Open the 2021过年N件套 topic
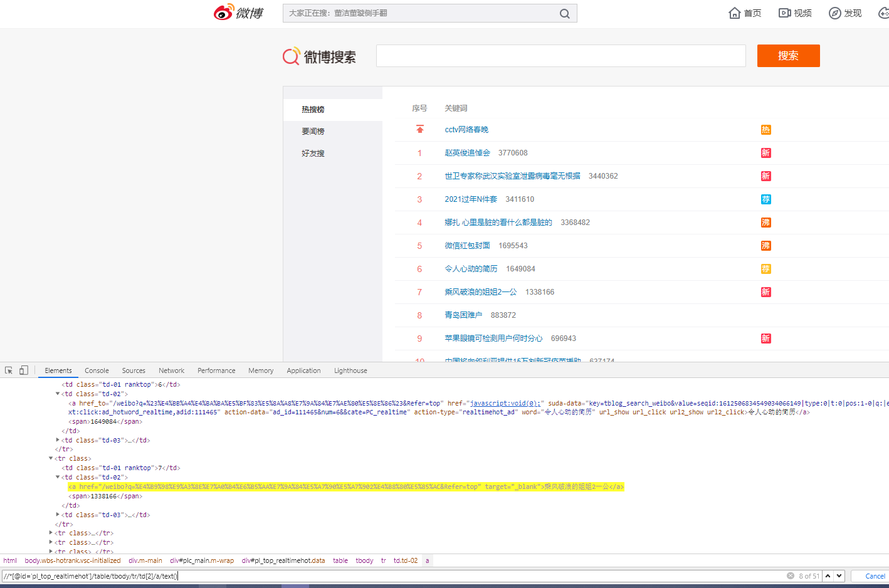 tap(471, 199)
